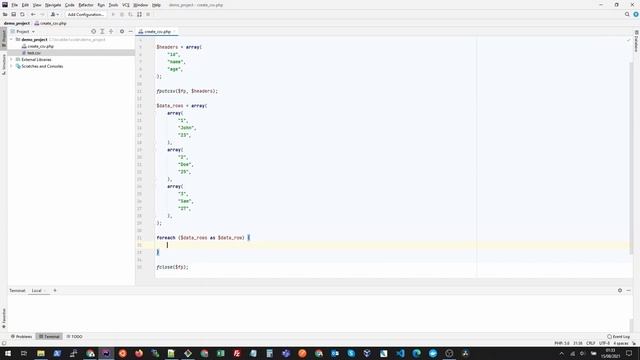Open the Help menu

(156, 5)
